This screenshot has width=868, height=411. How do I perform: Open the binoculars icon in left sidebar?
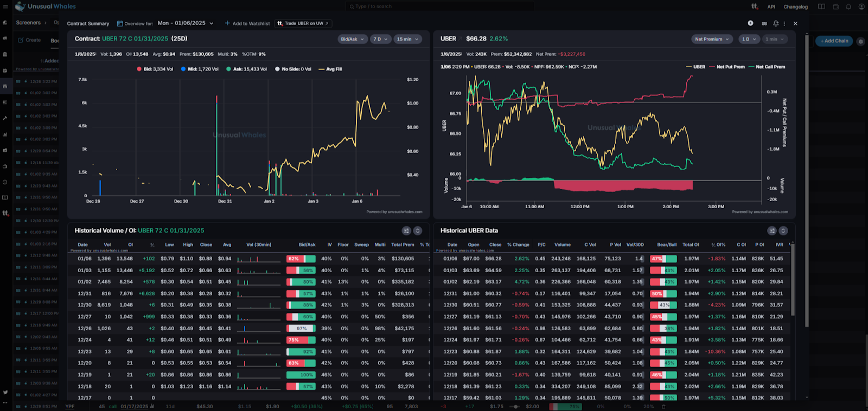(5, 86)
